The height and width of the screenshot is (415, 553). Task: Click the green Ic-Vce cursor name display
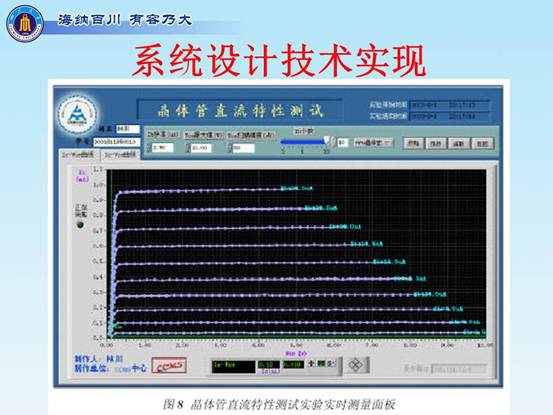pyautogui.click(x=233, y=366)
